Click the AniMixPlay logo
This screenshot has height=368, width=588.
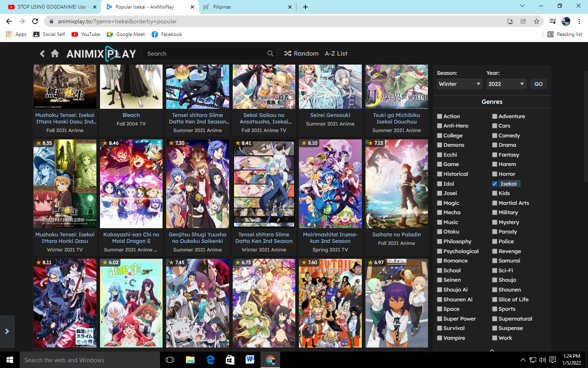coord(101,54)
